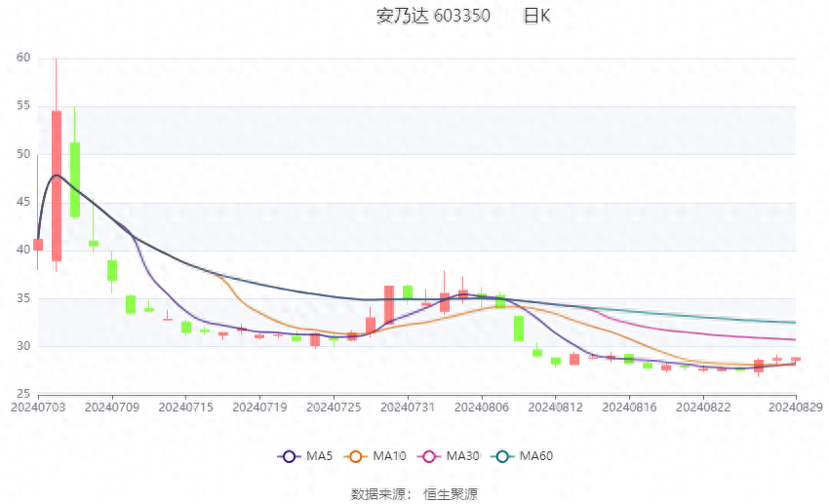Select the tall red candlestick peaking at 60

click(56, 186)
